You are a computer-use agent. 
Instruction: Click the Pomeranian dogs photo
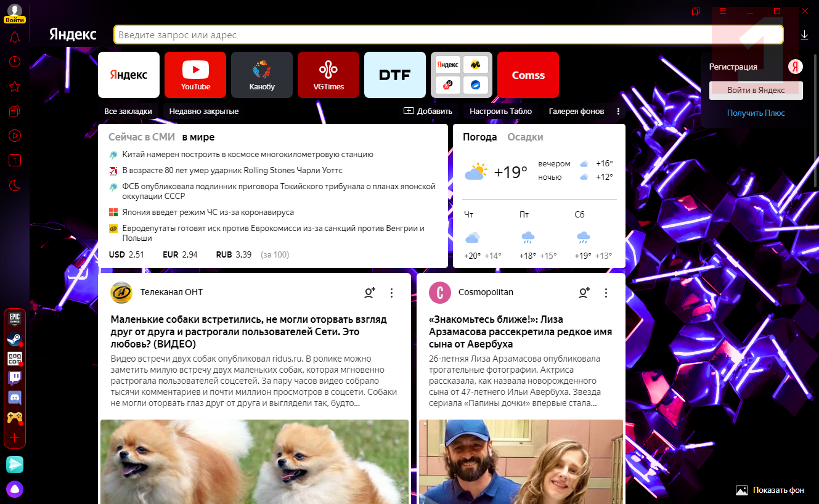click(x=255, y=461)
